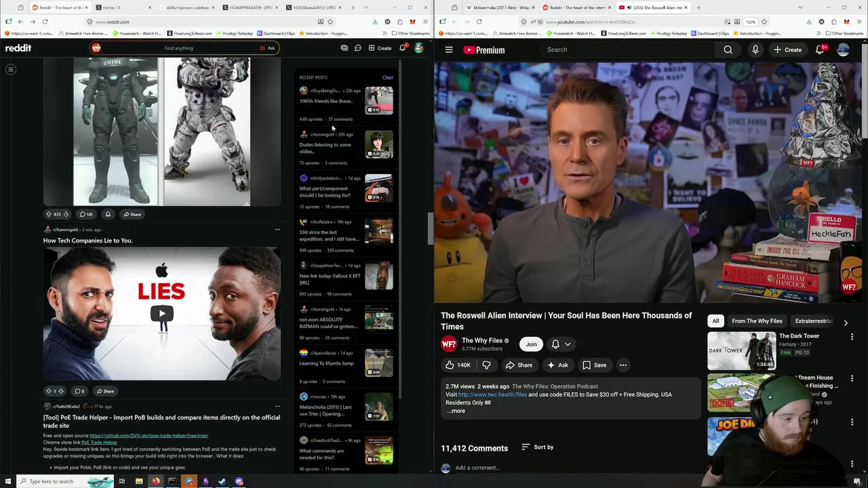
Task: Select From The Why Files chip
Action: click(757, 321)
